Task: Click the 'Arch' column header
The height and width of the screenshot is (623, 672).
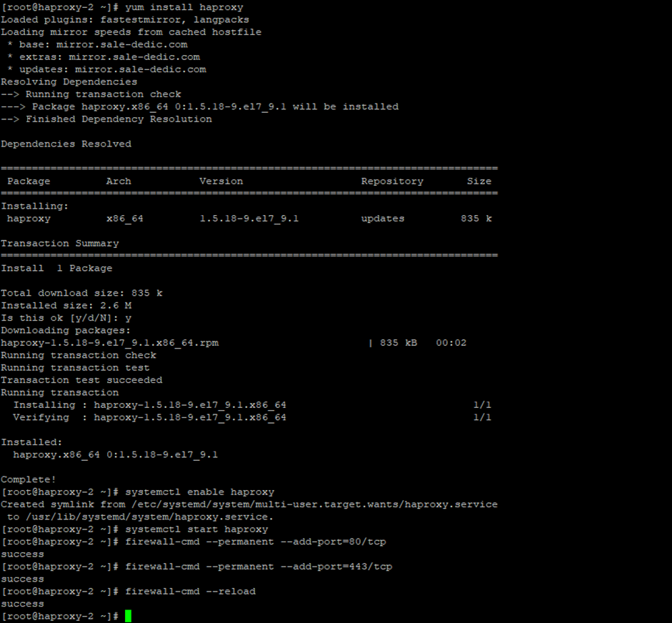Action: [x=119, y=181]
